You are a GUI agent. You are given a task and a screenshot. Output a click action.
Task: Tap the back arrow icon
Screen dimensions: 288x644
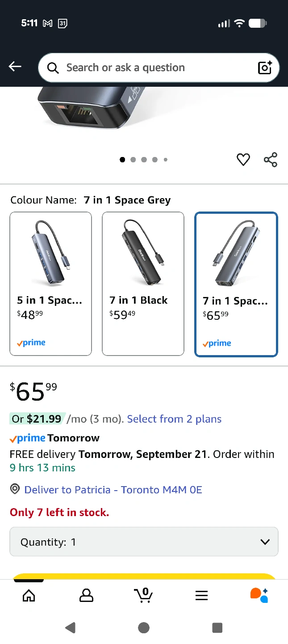pyautogui.click(x=15, y=67)
